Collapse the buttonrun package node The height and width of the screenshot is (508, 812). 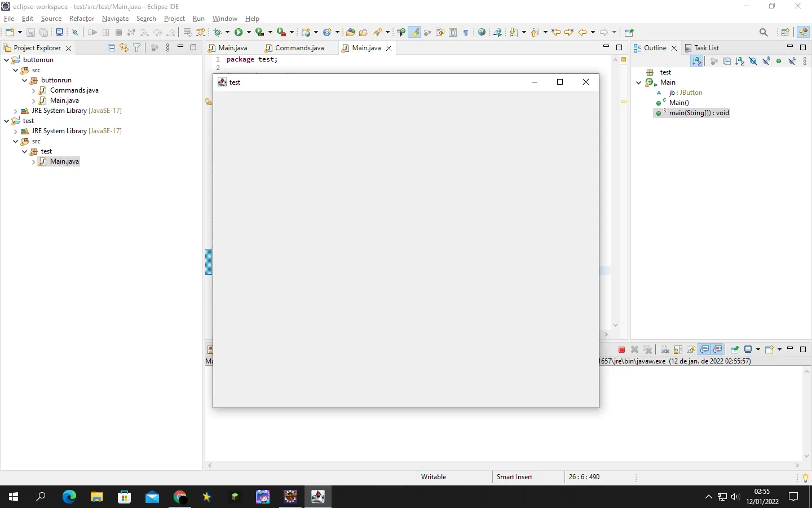coord(24,80)
